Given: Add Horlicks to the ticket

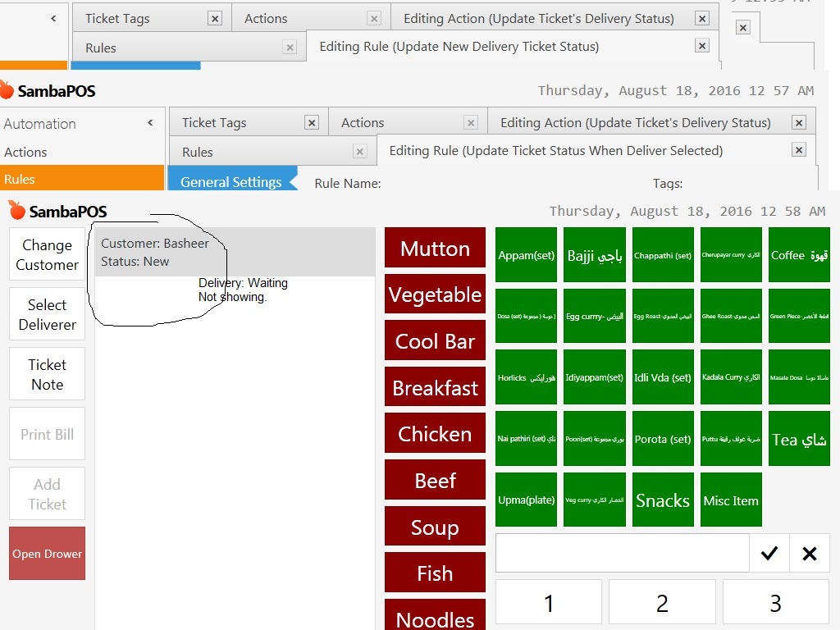Looking at the screenshot, I should pos(526,377).
